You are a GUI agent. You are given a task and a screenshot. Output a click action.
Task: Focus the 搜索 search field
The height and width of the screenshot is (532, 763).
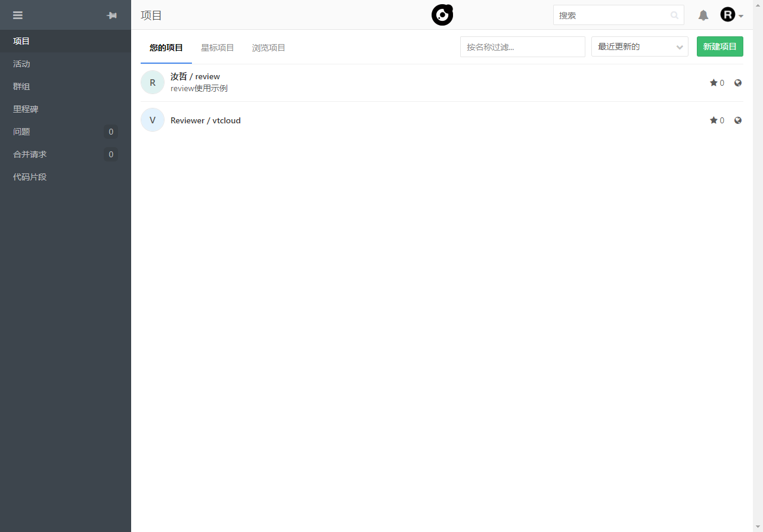coord(619,15)
